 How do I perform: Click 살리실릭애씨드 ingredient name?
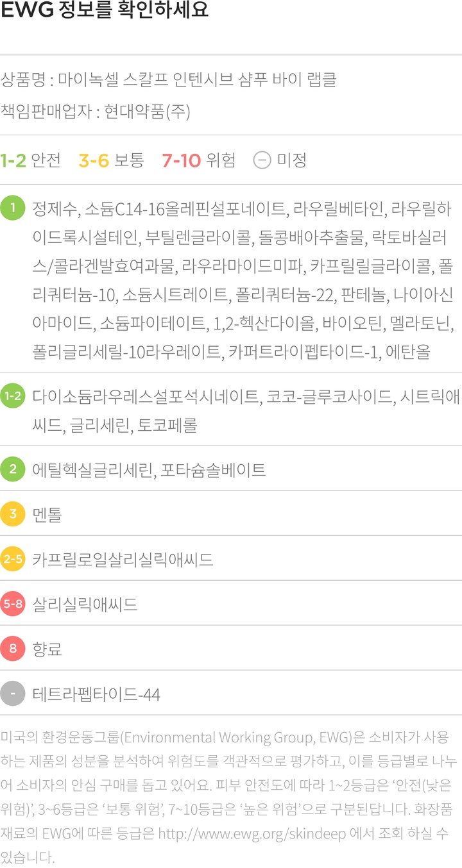pyautogui.click(x=85, y=605)
